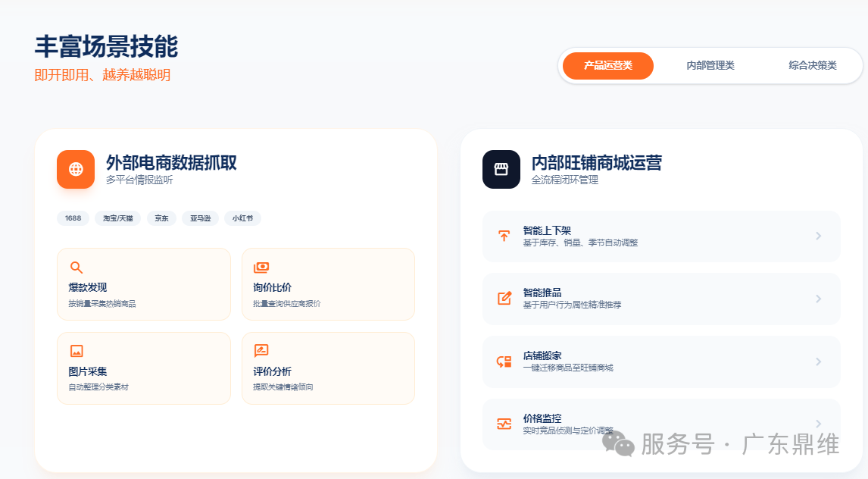Click the money icon in 询价比价 card
This screenshot has height=479, width=868.
(261, 268)
